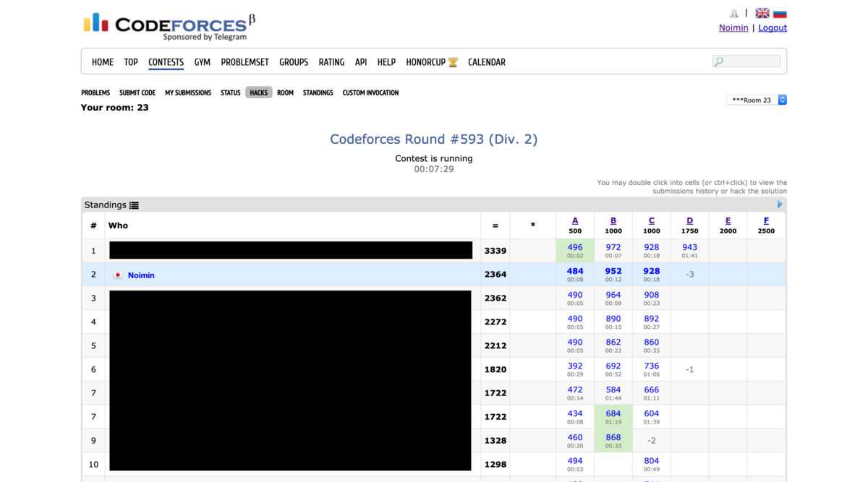Switch to STANDINGS tab
This screenshot has height=482, width=868.
pos(318,92)
